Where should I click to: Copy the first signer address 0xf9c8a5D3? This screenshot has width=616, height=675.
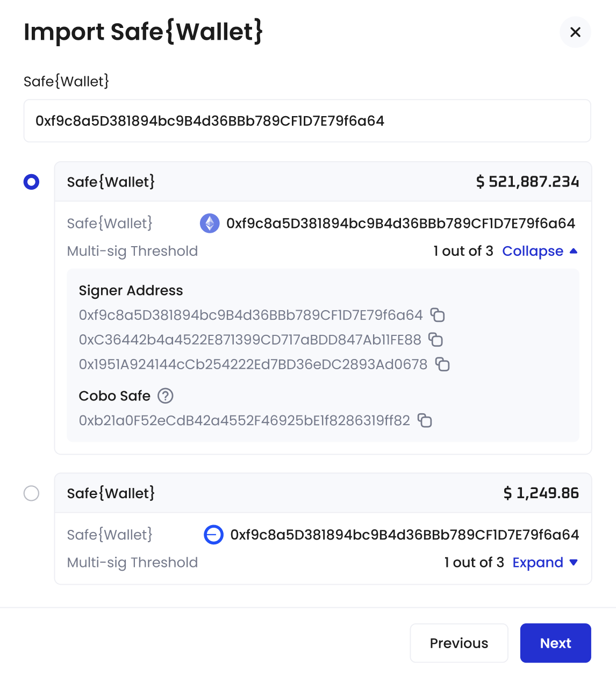point(438,315)
